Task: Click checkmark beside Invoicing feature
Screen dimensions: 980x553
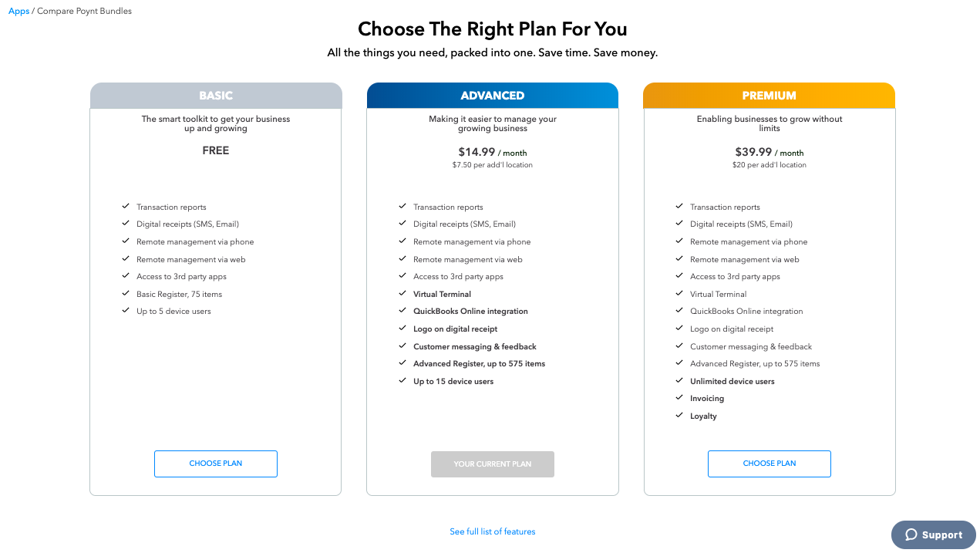Action: click(679, 398)
